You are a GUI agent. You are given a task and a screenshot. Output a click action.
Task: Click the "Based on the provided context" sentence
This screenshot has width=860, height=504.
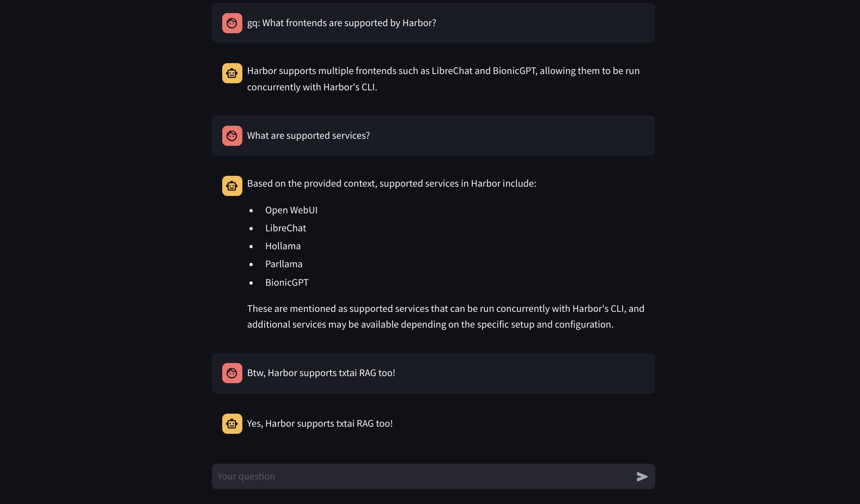pos(392,183)
